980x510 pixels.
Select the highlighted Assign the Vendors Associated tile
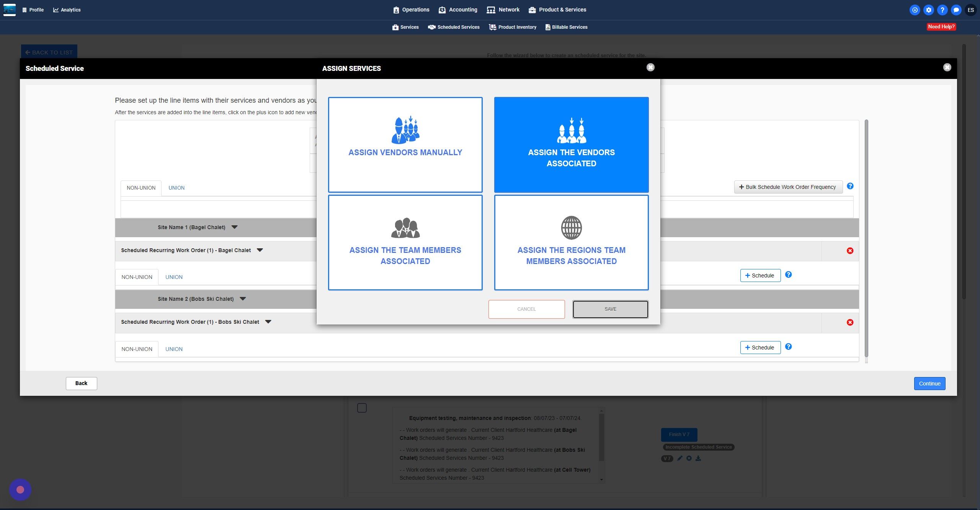tap(571, 144)
